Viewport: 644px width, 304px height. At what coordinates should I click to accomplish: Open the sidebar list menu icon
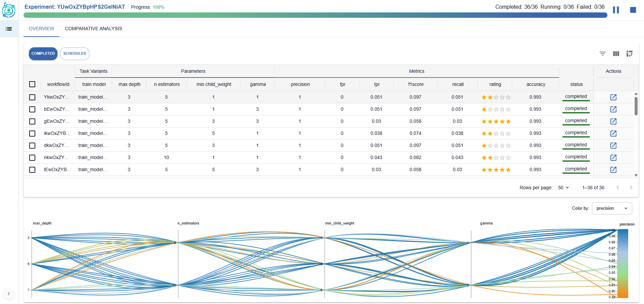point(9,29)
